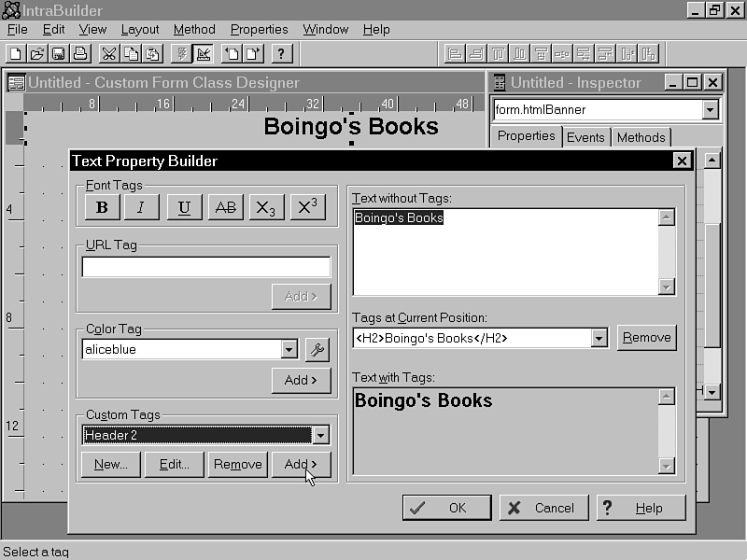The image size is (747, 560).
Task: Click New... custom tag button
Action: coord(111,464)
